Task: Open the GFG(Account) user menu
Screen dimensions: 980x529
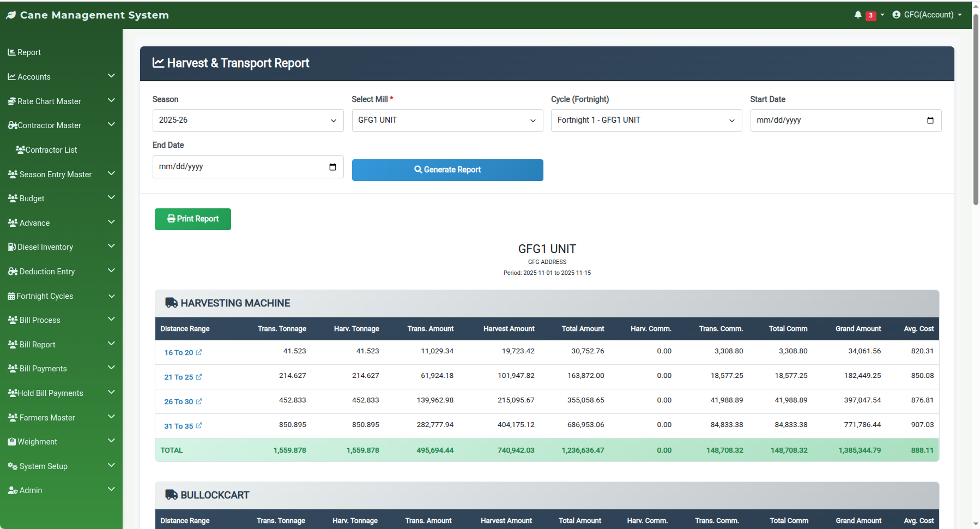Action: [927, 15]
